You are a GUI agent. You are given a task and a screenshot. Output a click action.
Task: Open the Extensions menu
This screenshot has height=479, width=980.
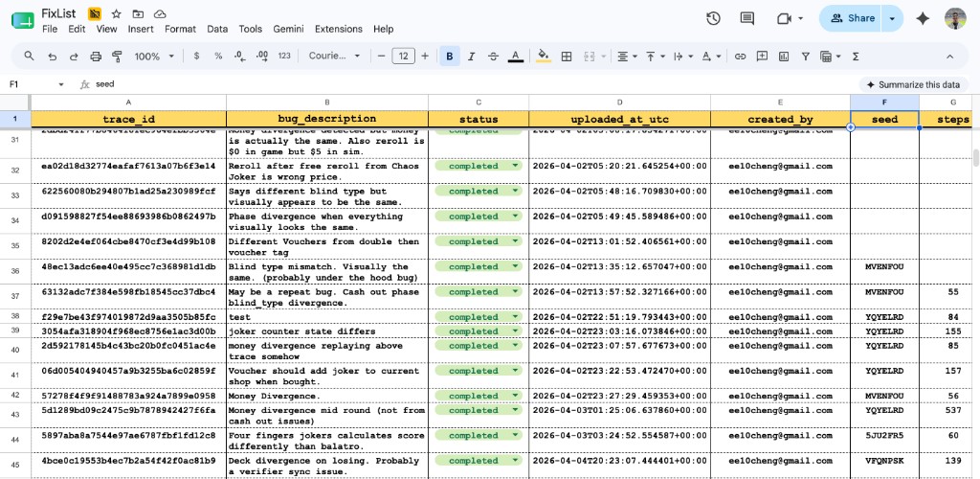point(338,29)
